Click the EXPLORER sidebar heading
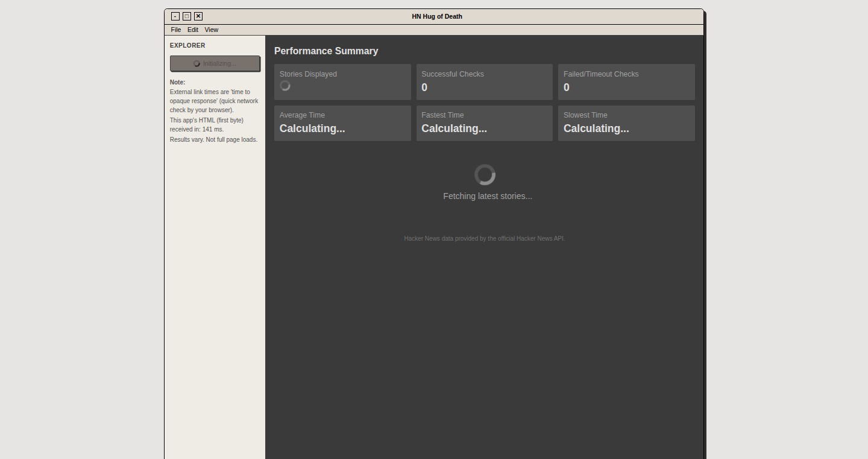 point(187,45)
